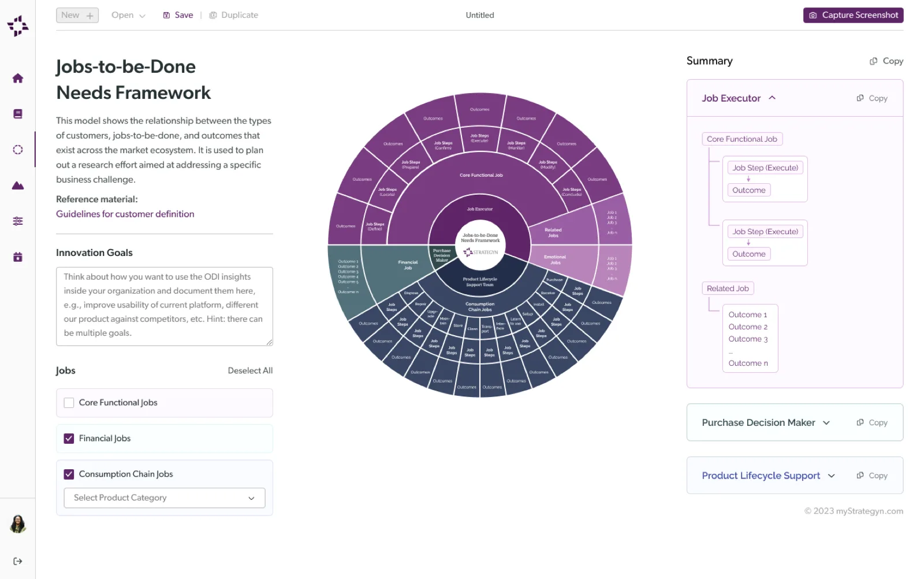Click Job Executor ring in chart
Image resolution: width=924 pixels, height=579 pixels.
480,210
